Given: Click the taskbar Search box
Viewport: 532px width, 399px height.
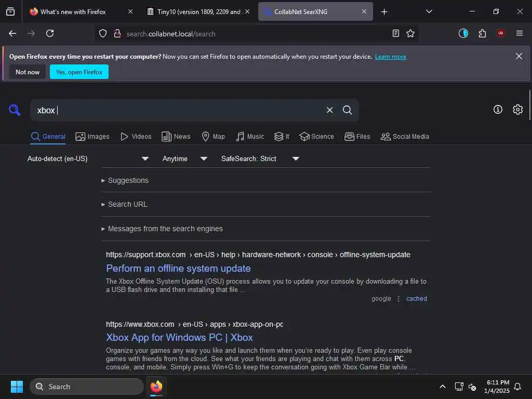Looking at the screenshot, I should point(87,387).
